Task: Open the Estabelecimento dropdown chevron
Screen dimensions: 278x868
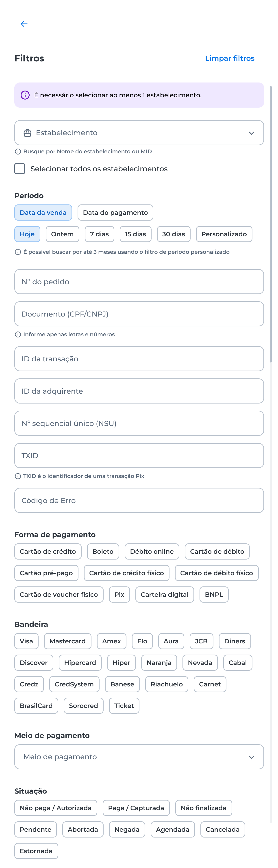Action: pos(251,133)
